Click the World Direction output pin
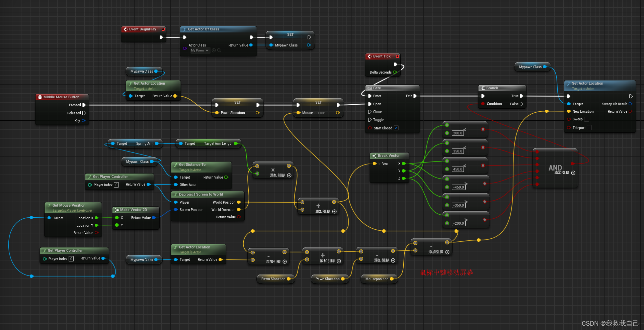 (x=239, y=210)
